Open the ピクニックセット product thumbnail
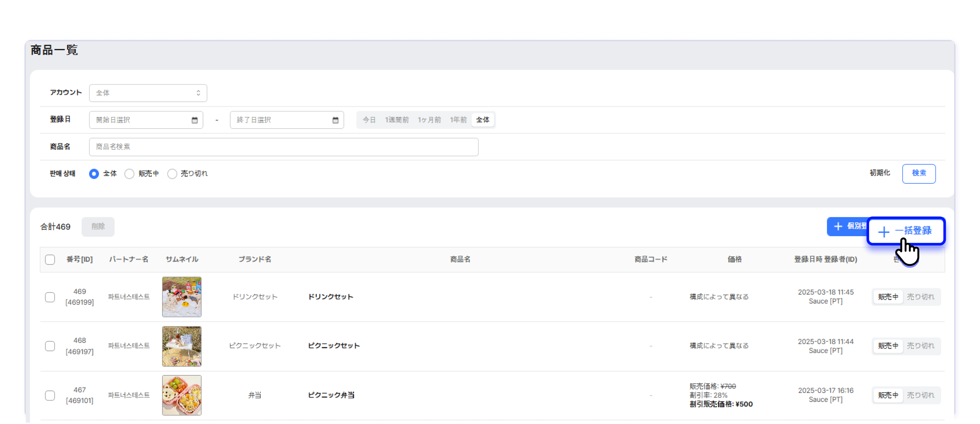The height and width of the screenshot is (424, 980). pos(181,346)
